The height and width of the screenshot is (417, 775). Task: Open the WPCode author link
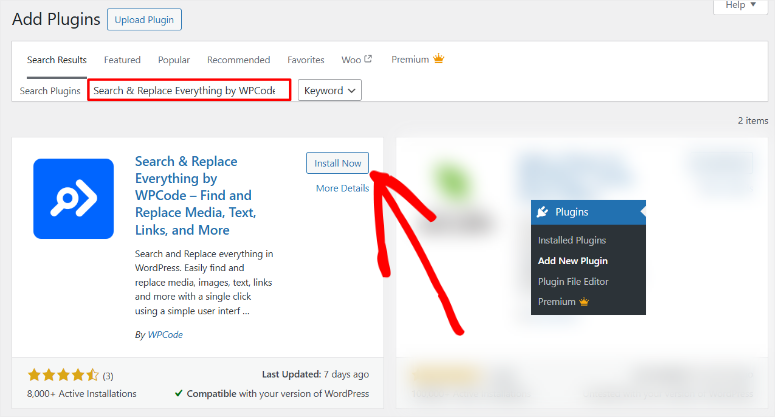[165, 334]
